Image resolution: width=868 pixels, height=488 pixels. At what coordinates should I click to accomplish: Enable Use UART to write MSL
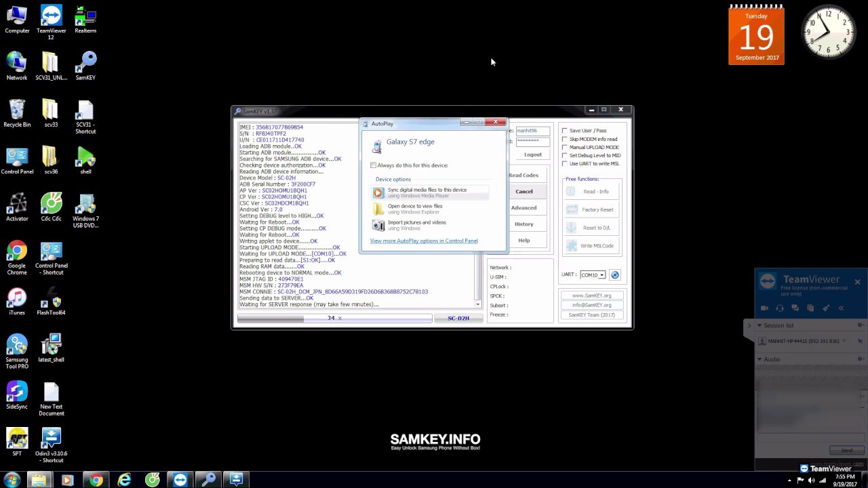coord(565,163)
